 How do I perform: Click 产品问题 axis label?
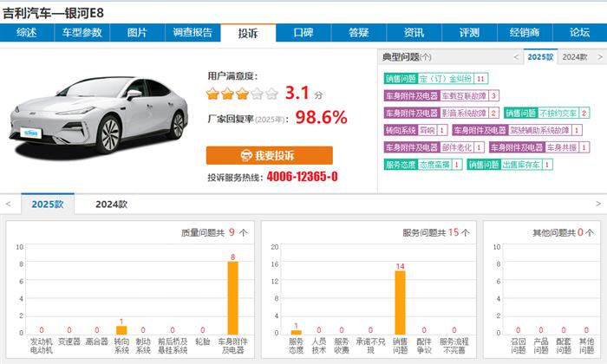(x=541, y=346)
